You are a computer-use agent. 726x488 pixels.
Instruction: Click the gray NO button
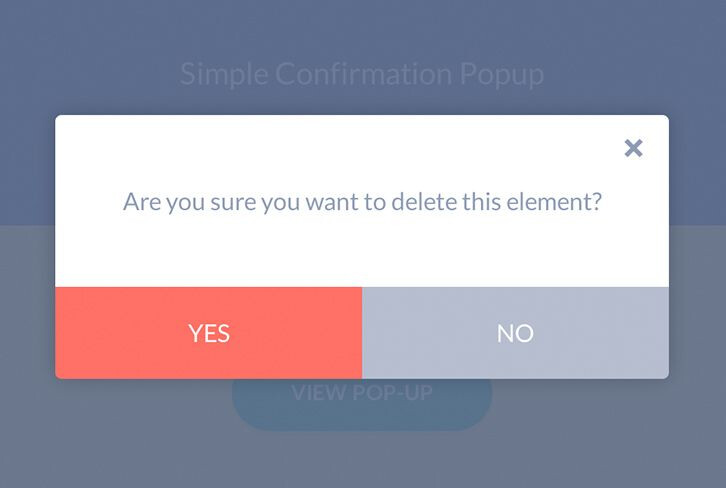point(515,333)
